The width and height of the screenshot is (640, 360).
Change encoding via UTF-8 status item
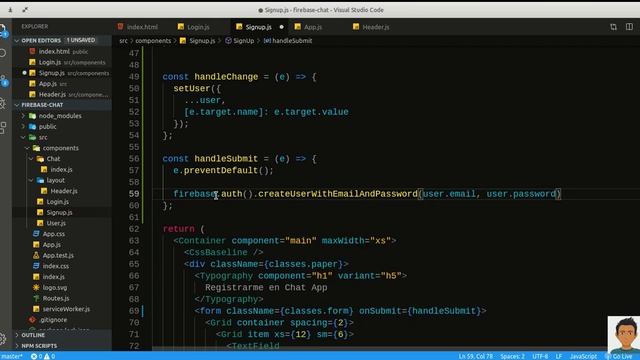pyautogui.click(x=540, y=356)
